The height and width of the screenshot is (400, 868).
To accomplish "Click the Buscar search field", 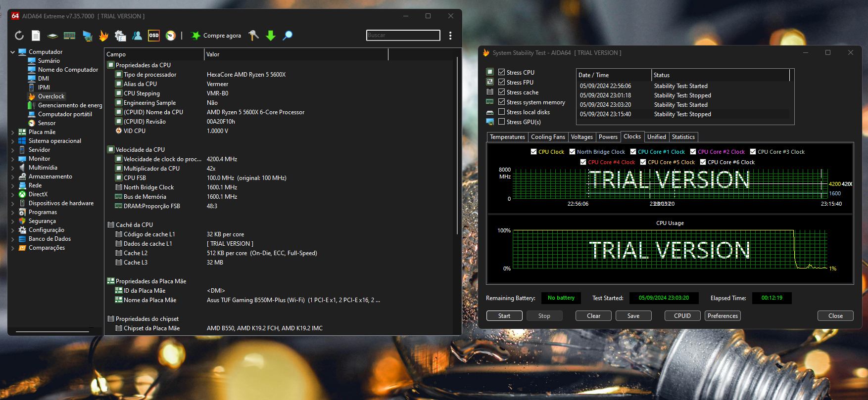I will (x=403, y=35).
